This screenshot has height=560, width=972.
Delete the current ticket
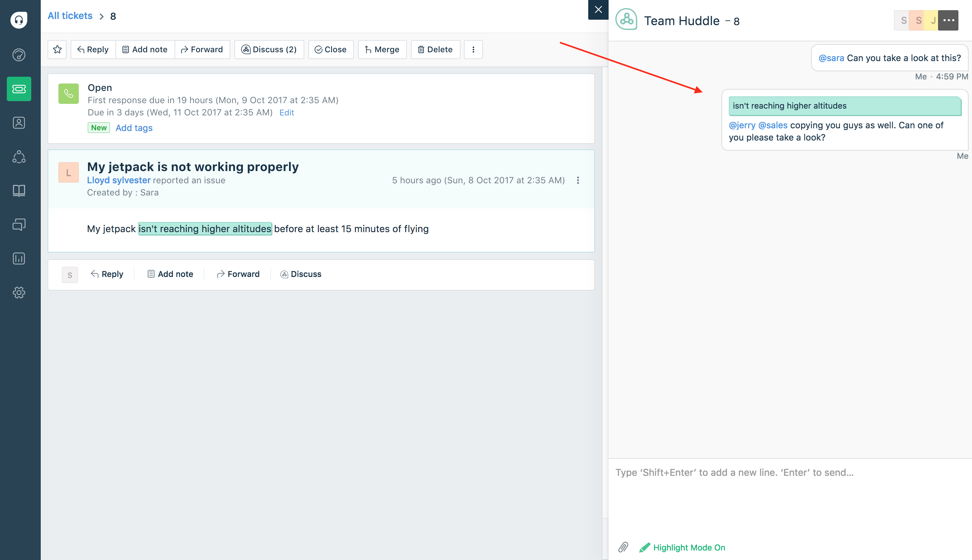click(435, 49)
